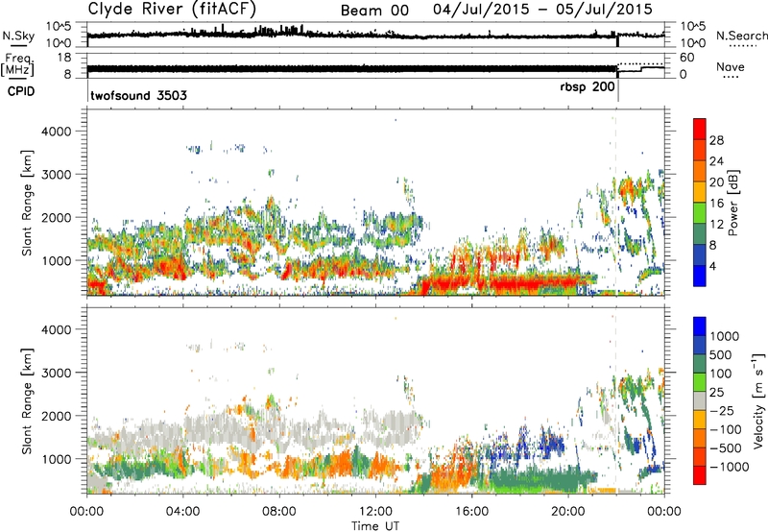The height and width of the screenshot is (532, 768).
Task: Click the blue bottom segment of Power colorbar
Action: click(x=700, y=276)
